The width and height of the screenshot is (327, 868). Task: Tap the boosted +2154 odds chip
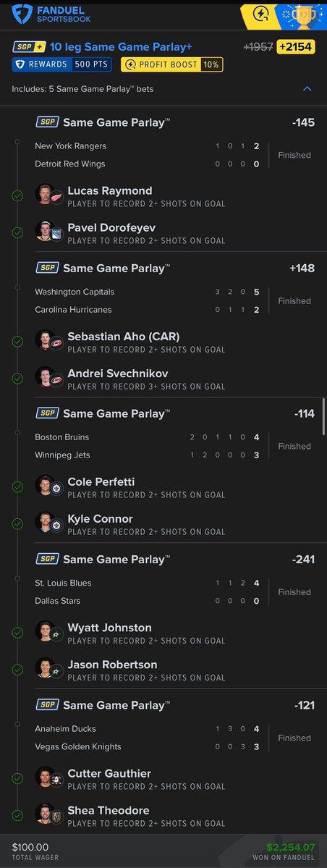point(296,47)
